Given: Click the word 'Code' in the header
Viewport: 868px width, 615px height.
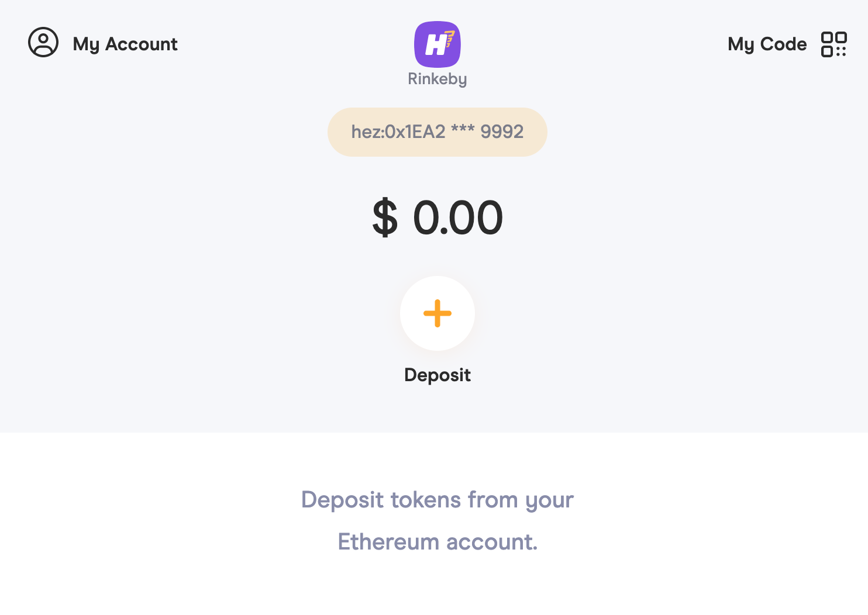Looking at the screenshot, I should [783, 44].
